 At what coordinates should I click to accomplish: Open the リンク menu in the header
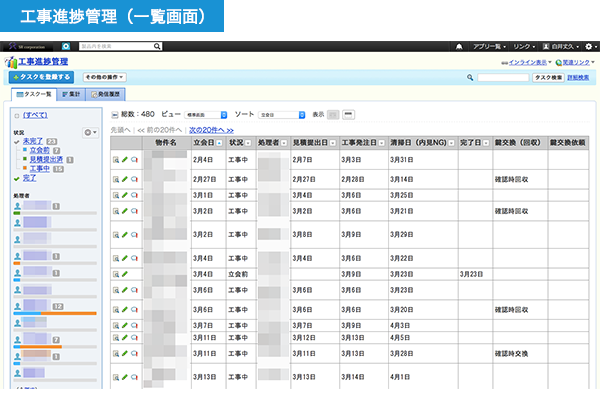pyautogui.click(x=524, y=47)
